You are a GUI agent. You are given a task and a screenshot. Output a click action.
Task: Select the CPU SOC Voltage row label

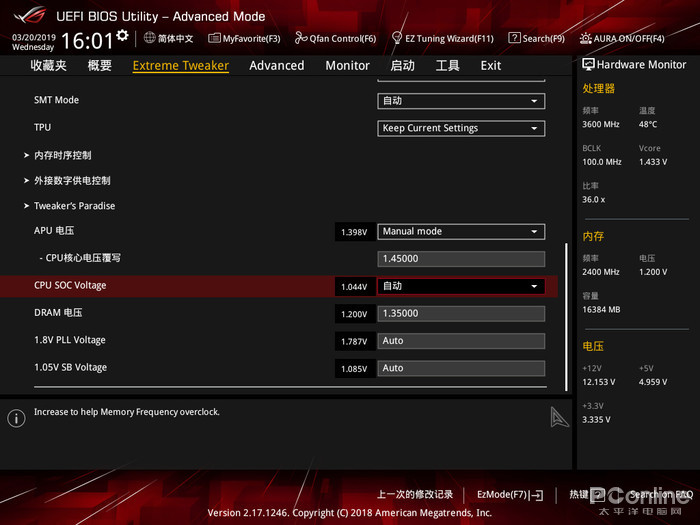[70, 285]
